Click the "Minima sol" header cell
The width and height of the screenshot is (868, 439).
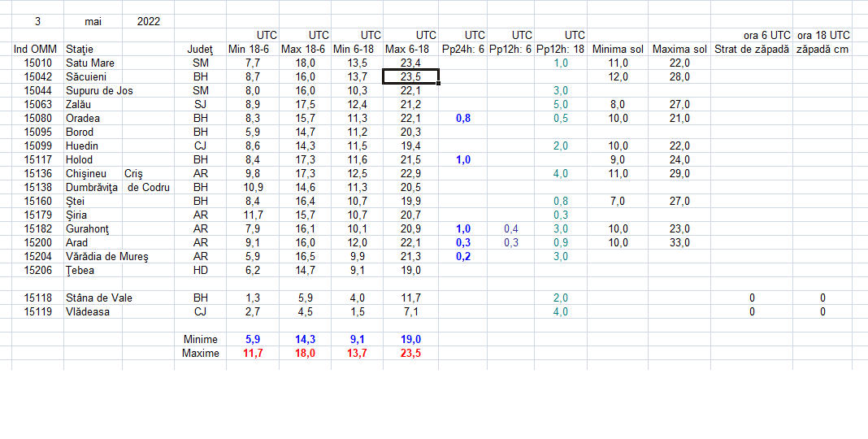coord(618,50)
